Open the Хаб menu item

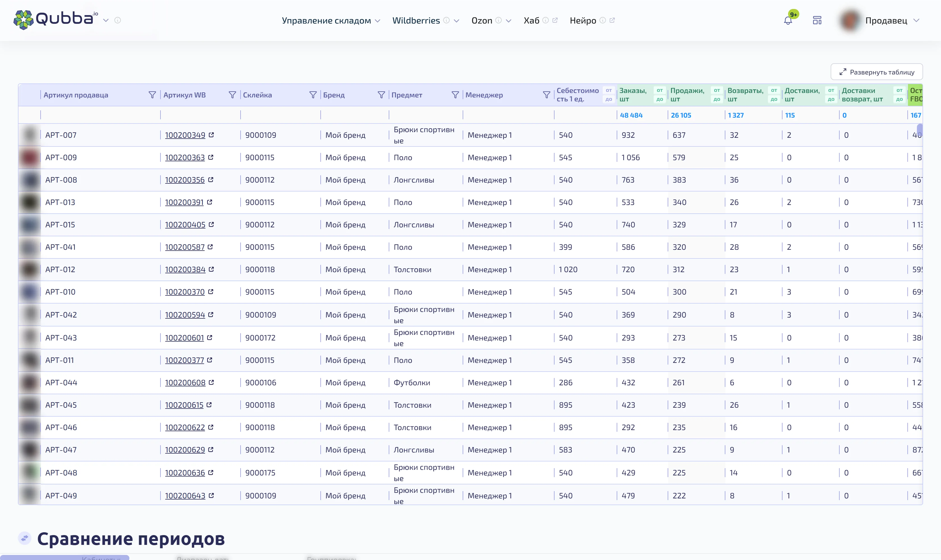532,20
